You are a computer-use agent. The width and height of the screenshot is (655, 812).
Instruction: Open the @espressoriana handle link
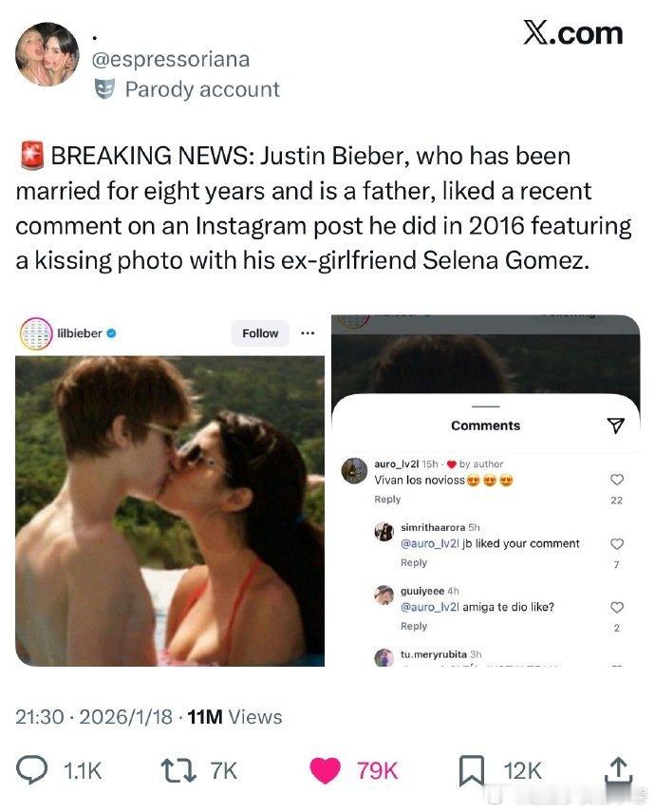click(171, 59)
